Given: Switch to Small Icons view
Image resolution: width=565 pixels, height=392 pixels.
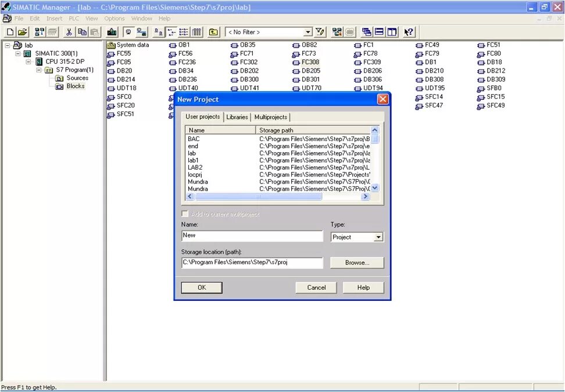Looking at the screenshot, I should (171, 32).
